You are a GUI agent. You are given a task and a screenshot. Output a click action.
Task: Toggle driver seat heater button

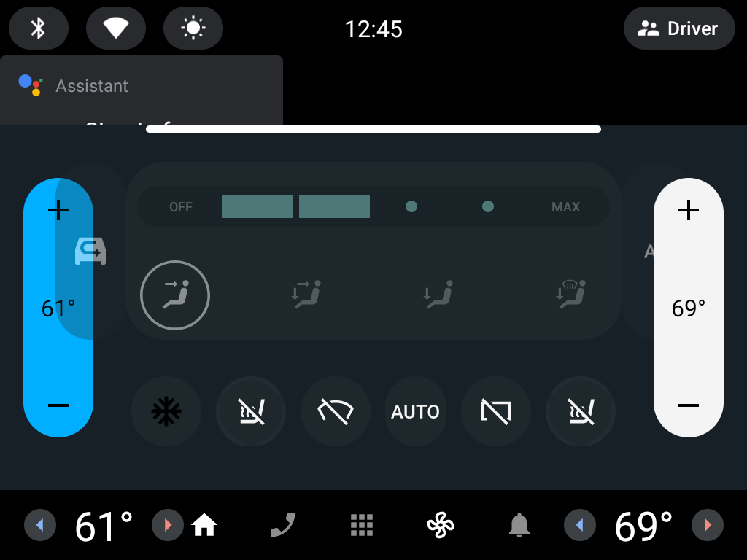251,411
